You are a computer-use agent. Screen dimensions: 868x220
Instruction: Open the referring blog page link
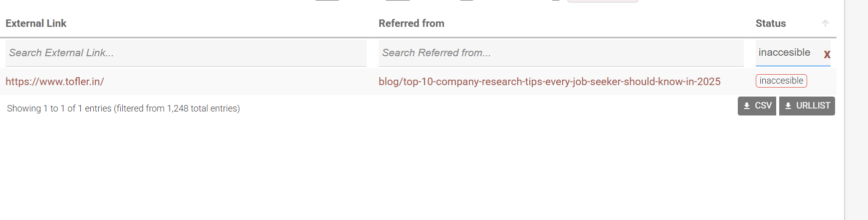point(549,82)
